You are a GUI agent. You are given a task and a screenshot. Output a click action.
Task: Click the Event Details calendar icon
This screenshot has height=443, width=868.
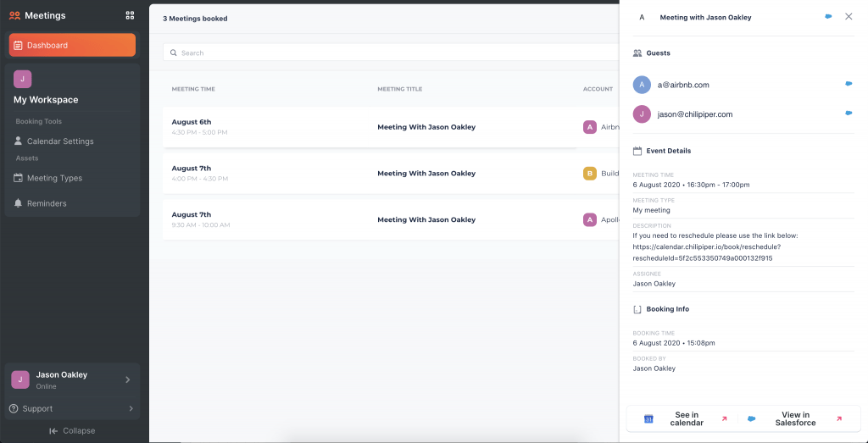pyautogui.click(x=637, y=151)
